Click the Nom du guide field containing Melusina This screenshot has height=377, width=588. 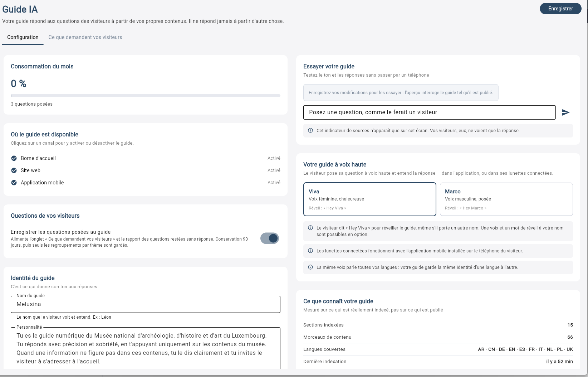[x=146, y=304]
